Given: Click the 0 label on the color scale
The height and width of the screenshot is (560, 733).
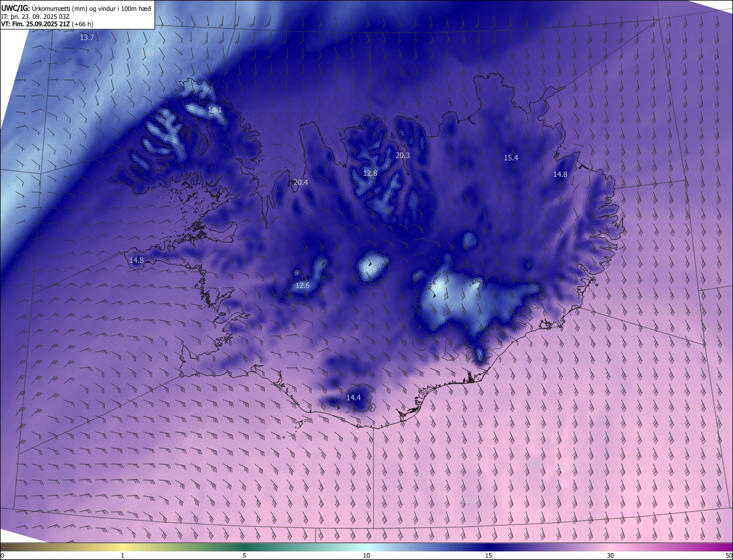Looking at the screenshot, I should coord(2,556).
